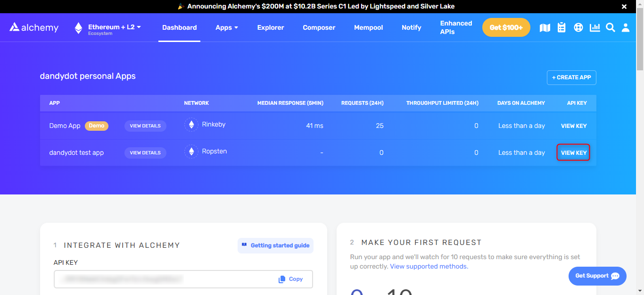The height and width of the screenshot is (295, 644).
Task: Open the Composer page
Action: point(319,28)
